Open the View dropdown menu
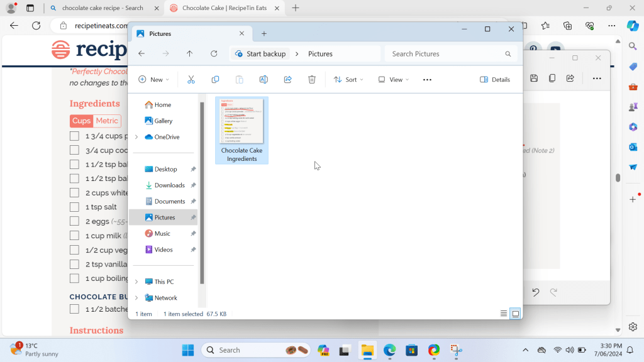The width and height of the screenshot is (644, 362). pyautogui.click(x=393, y=80)
